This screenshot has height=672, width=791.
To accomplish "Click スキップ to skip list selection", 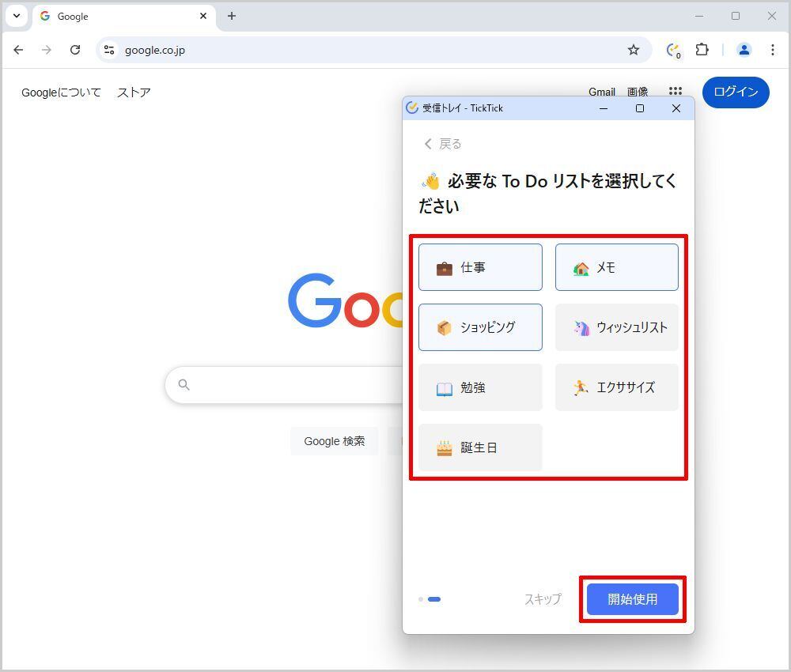I will pyautogui.click(x=543, y=599).
